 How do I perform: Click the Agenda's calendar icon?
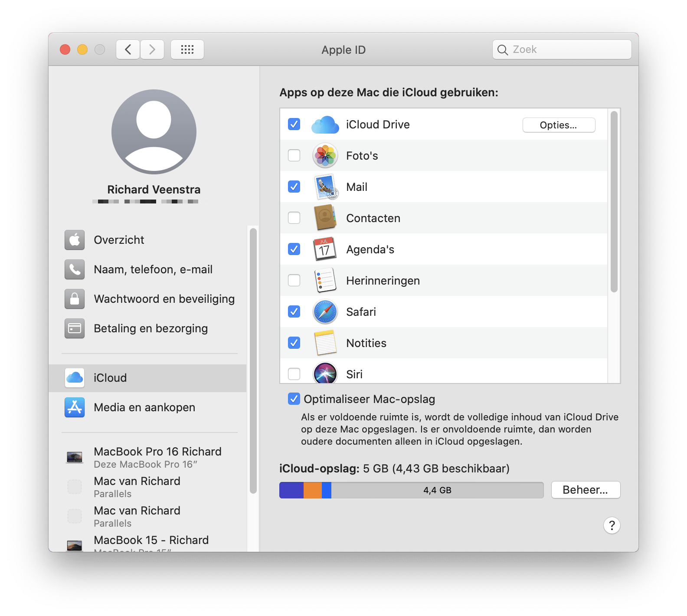click(324, 249)
